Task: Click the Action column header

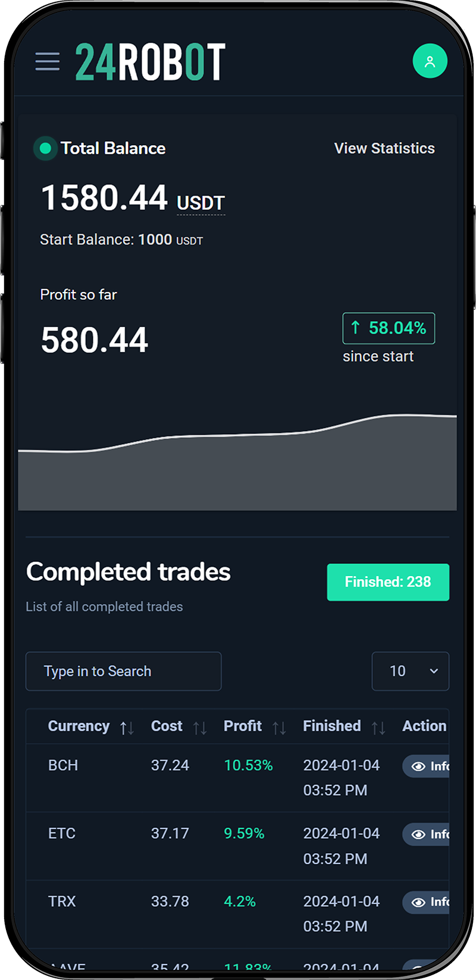Action: pos(424,726)
